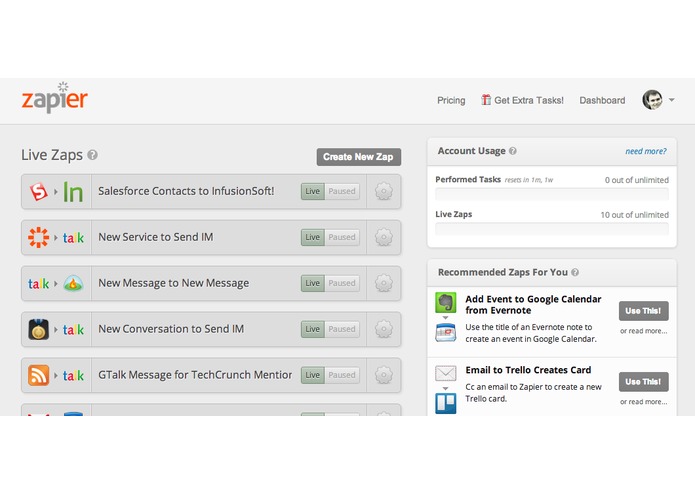Open Get Extra Tasks! link
Screen dimensions: 695x494
[x=529, y=101]
